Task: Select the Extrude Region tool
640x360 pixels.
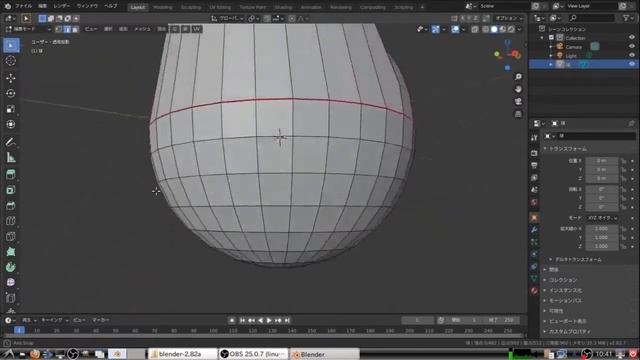Action: click(11, 175)
